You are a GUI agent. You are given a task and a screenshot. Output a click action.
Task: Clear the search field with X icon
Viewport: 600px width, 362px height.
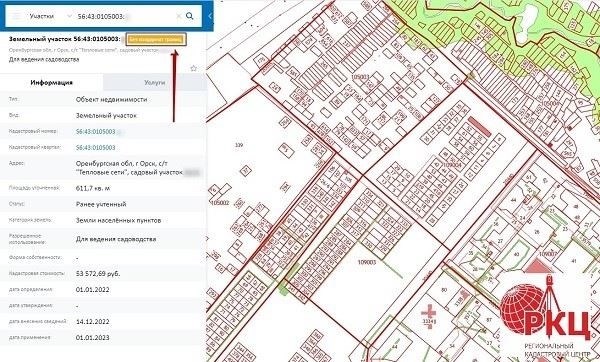[x=179, y=16]
